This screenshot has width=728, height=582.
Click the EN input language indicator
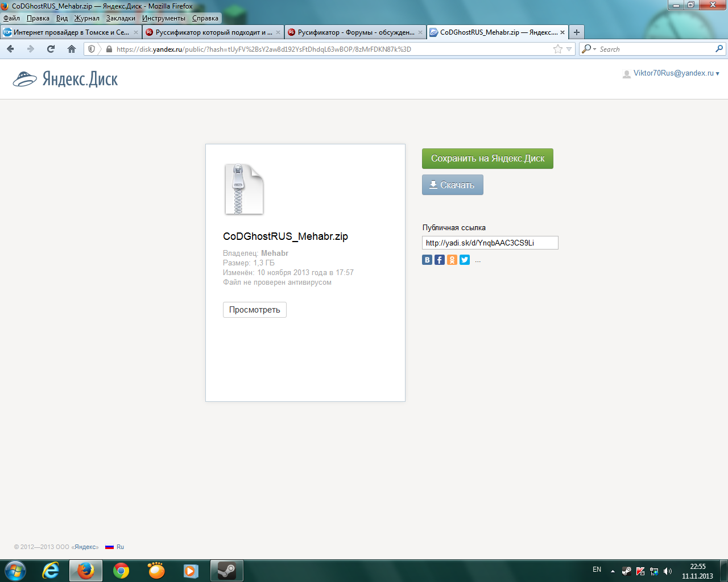pos(597,569)
